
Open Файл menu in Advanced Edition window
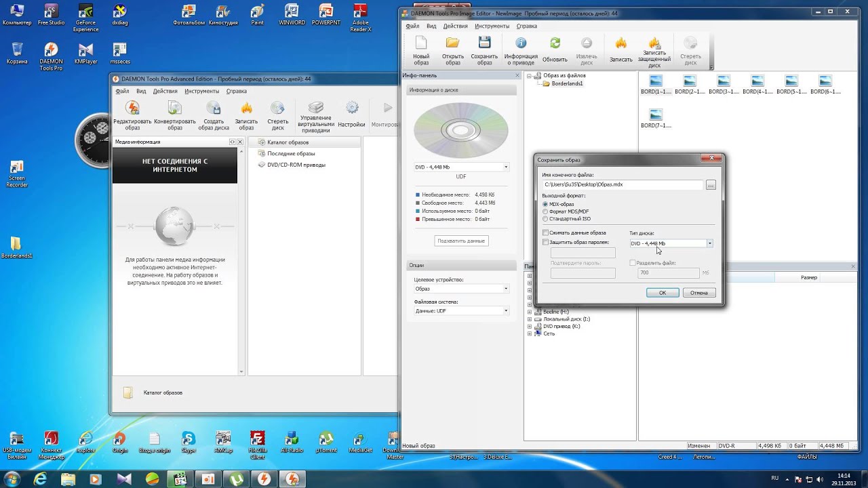pos(122,91)
